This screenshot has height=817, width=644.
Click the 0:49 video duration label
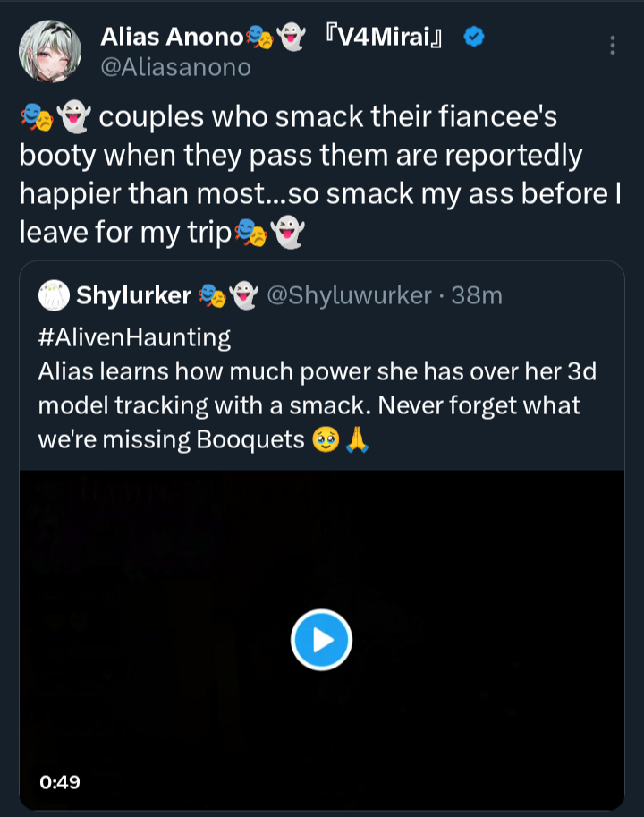pyautogui.click(x=60, y=782)
